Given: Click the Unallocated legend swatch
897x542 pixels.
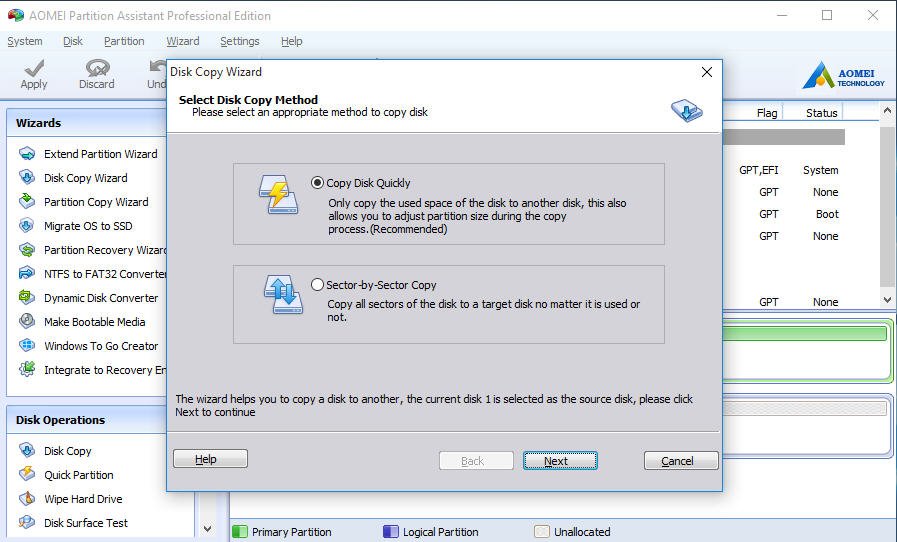Looking at the screenshot, I should 542,532.
